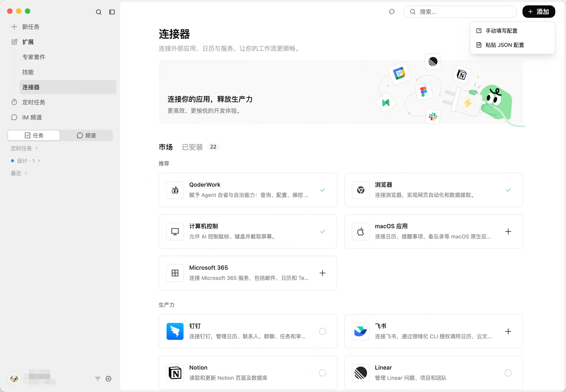566x392 pixels.
Task: Expand the 最近 group
Action: (19, 173)
